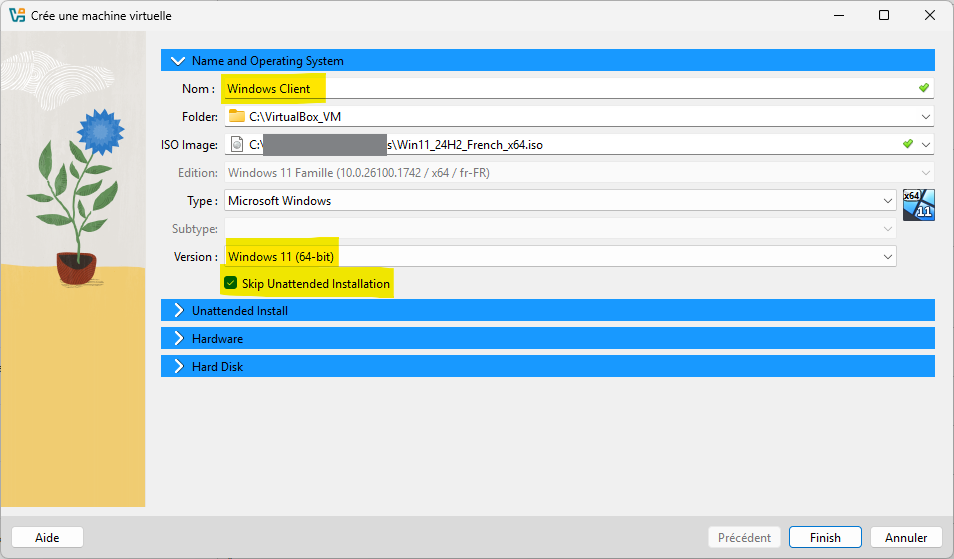This screenshot has width=954, height=559.
Task: Click the folder icon in Folder field
Action: (237, 116)
